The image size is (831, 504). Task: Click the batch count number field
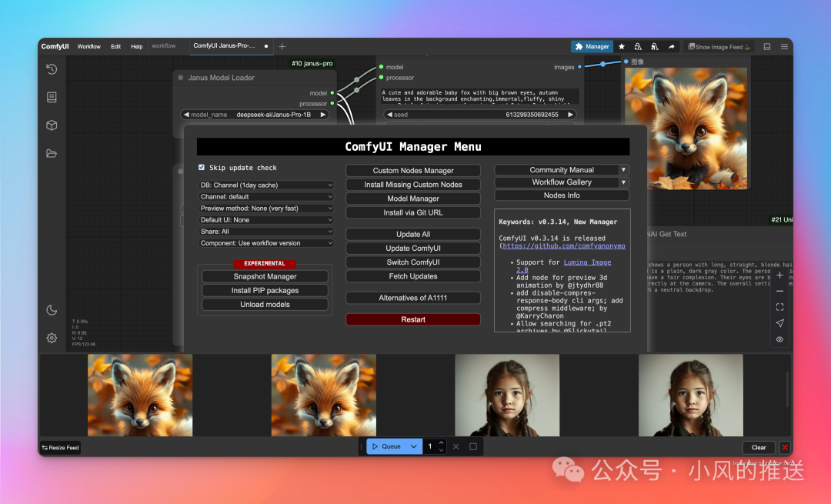tap(430, 446)
